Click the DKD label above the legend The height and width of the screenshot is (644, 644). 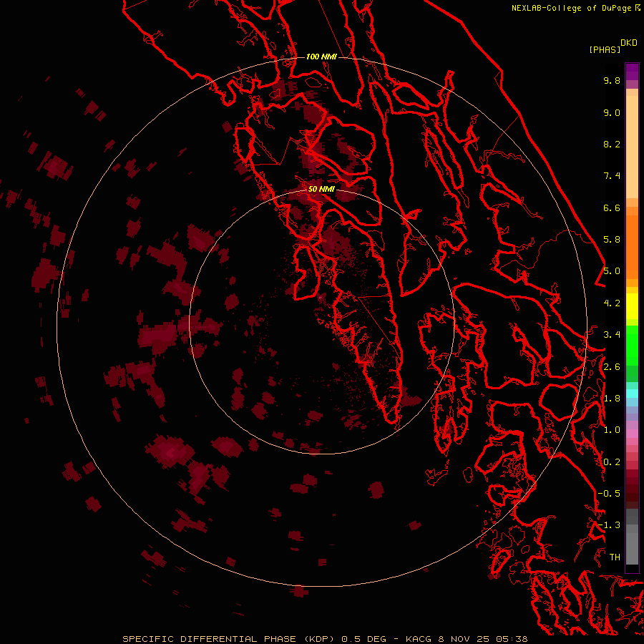pyautogui.click(x=628, y=43)
